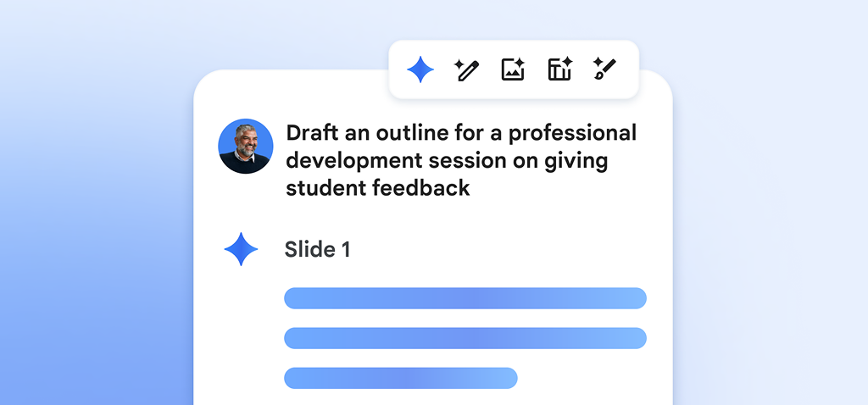This screenshot has width=868, height=405.
Task: Click the word "development" in the prompt
Action: pos(356,161)
